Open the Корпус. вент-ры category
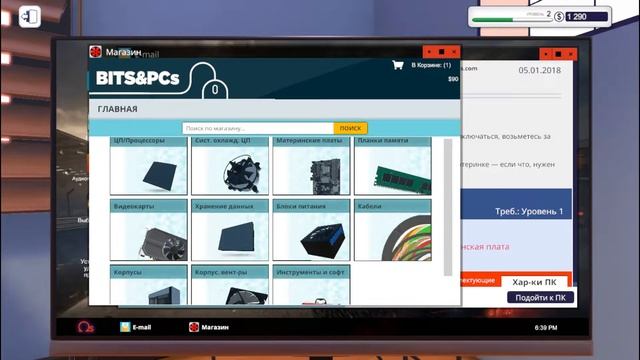 pyautogui.click(x=230, y=285)
